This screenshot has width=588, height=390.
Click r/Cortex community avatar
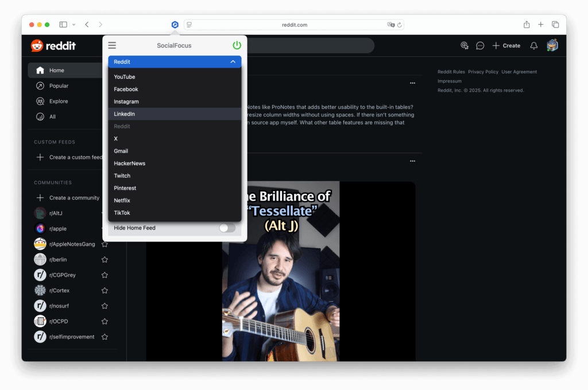[x=40, y=290]
